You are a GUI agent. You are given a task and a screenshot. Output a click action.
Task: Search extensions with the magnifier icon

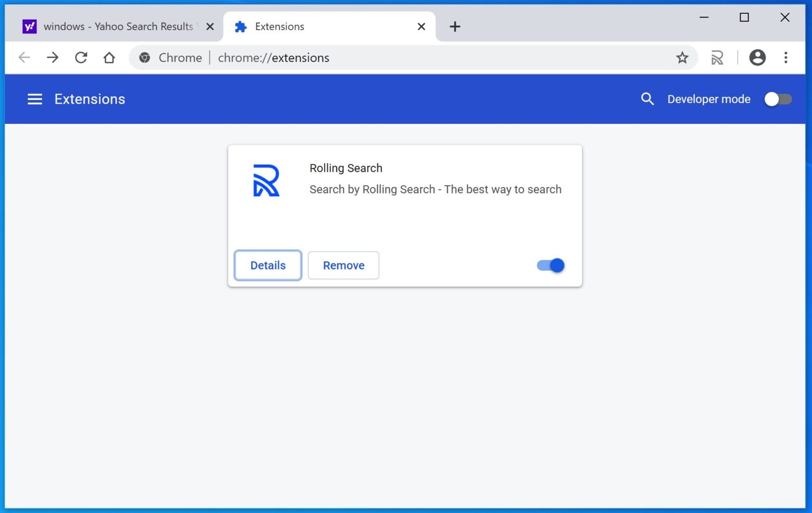pos(647,99)
